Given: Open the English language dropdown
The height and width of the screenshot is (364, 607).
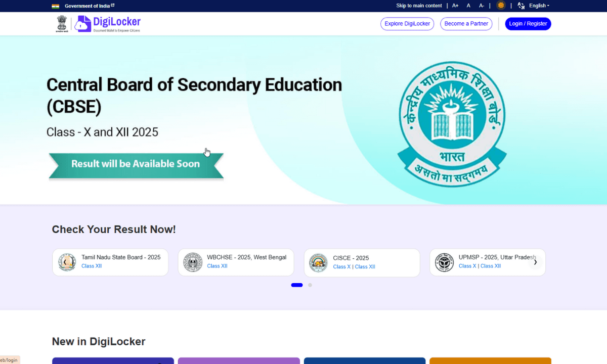Looking at the screenshot, I should point(539,6).
